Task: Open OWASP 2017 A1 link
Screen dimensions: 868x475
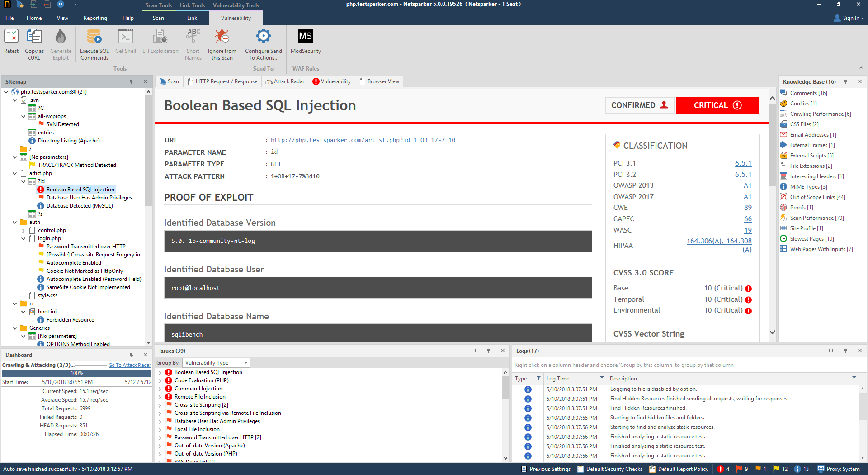Action: [x=748, y=197]
